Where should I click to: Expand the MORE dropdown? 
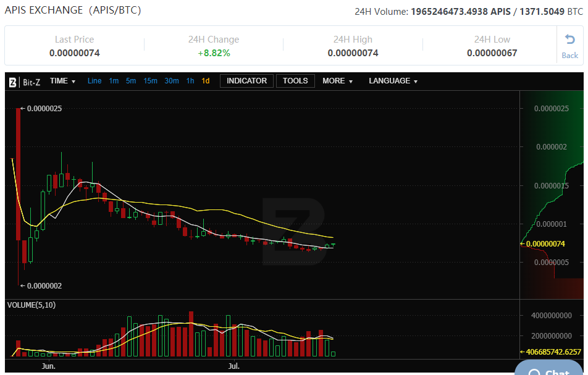(x=337, y=81)
